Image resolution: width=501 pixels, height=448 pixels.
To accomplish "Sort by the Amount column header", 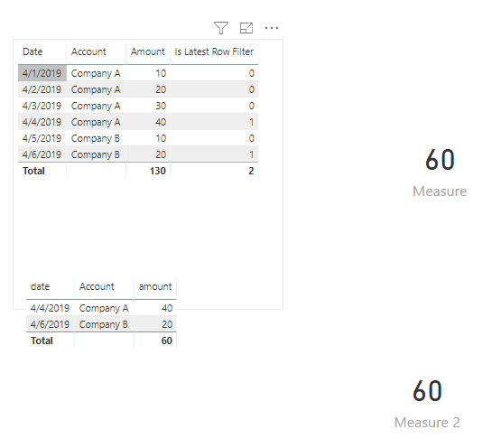I will click(x=148, y=51).
